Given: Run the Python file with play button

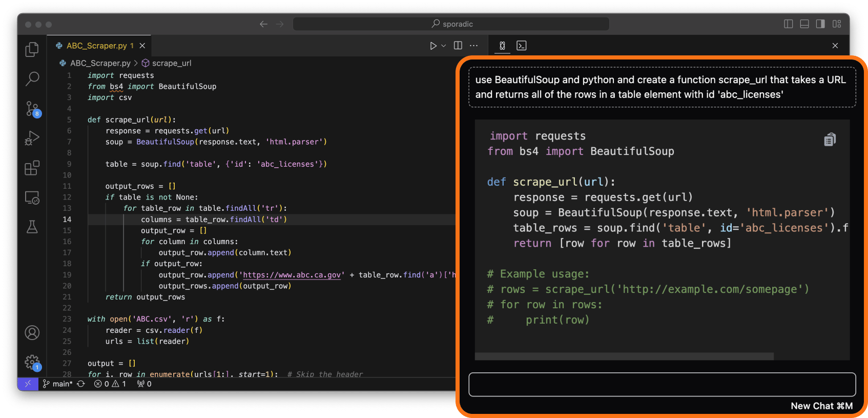Looking at the screenshot, I should click(x=433, y=46).
